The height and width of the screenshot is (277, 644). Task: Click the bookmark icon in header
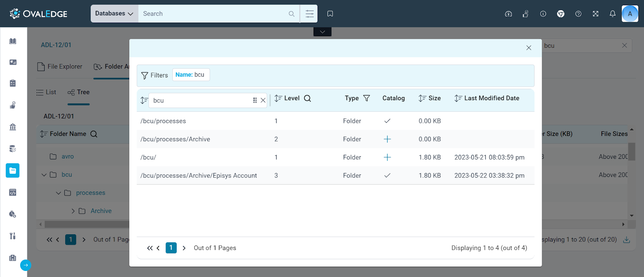(x=330, y=14)
